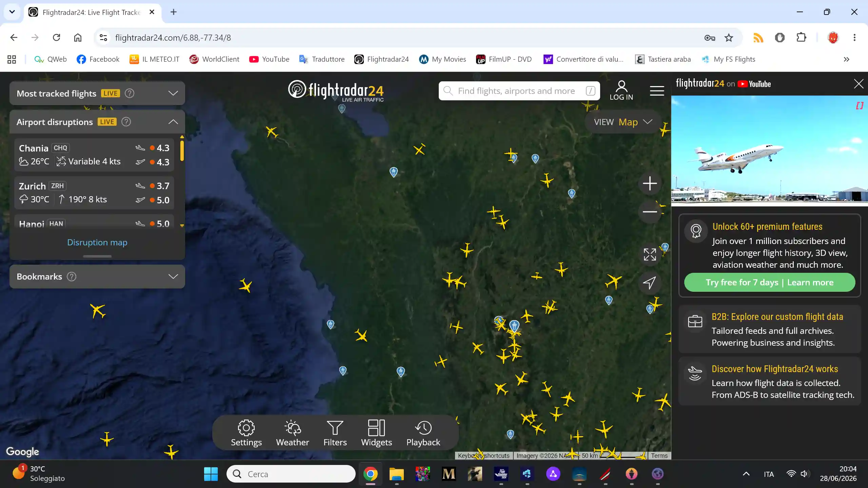Toggle fullscreen map view
Screen dimensions: 868x488
(650, 255)
